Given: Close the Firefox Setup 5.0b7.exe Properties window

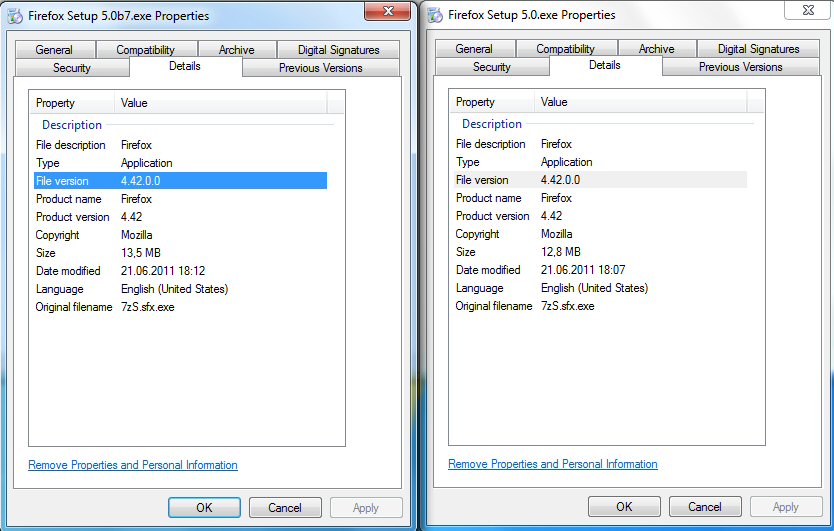Looking at the screenshot, I should pyautogui.click(x=388, y=11).
